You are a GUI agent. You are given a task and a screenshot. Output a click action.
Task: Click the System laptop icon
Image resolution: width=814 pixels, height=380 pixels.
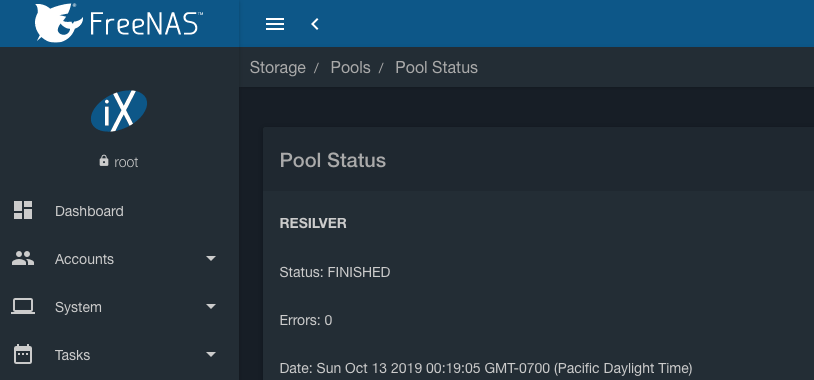tap(23, 306)
